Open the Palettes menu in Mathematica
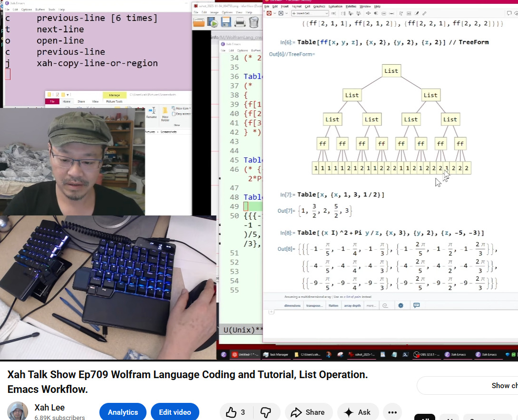This screenshot has width=518, height=420. 351,7
